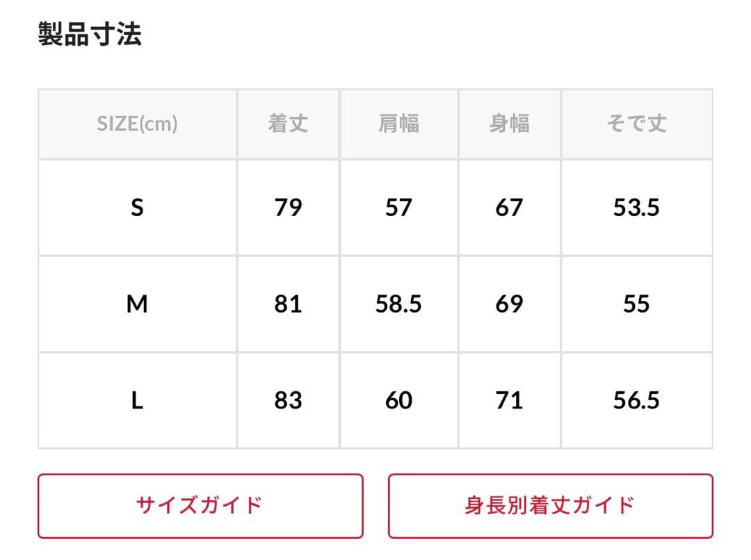751x560 pixels.
Task: Open the サイズガイド button
Action: [x=200, y=506]
